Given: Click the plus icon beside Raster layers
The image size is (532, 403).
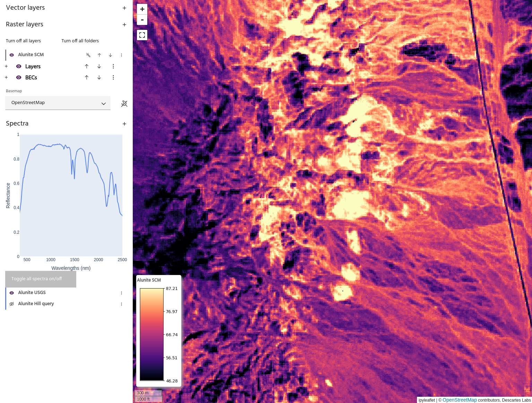Looking at the screenshot, I should pyautogui.click(x=124, y=25).
